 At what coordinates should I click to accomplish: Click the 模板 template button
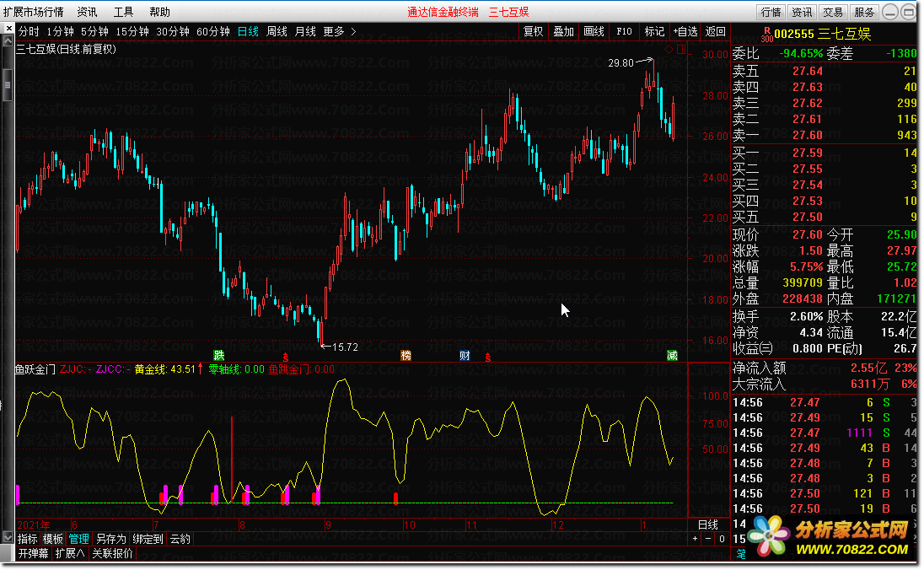pos(52,539)
